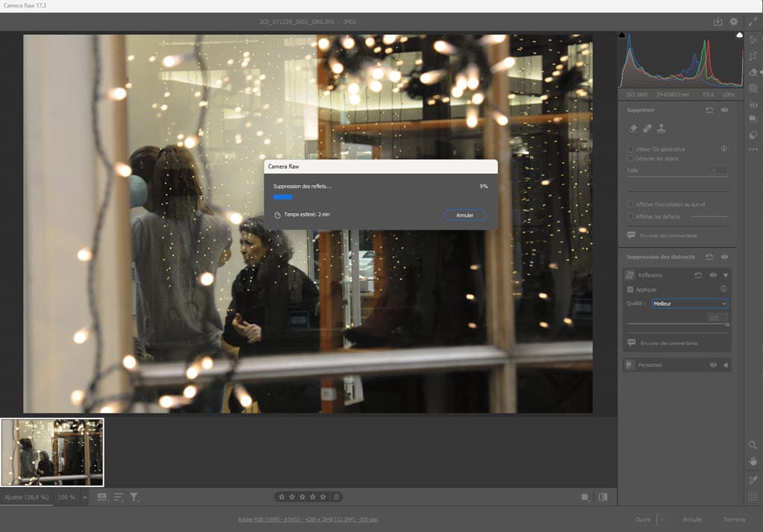The height and width of the screenshot is (532, 763).
Task: Click the Taille value input field
Action: coord(717,170)
